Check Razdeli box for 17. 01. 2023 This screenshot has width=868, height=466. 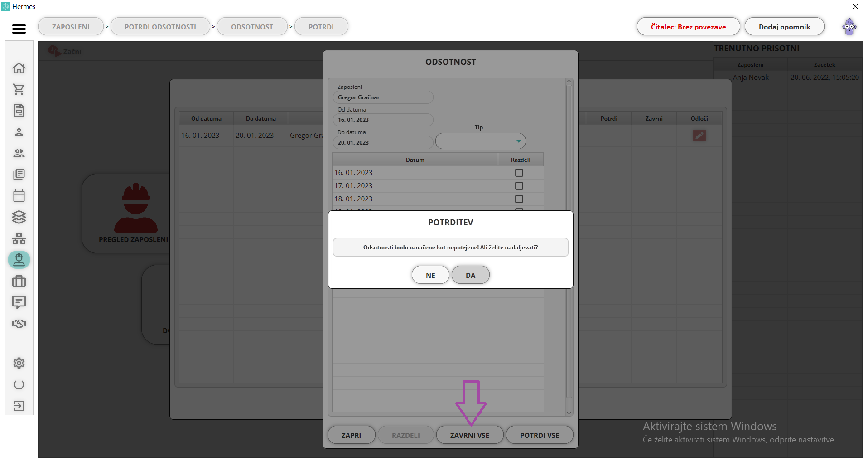pyautogui.click(x=519, y=186)
